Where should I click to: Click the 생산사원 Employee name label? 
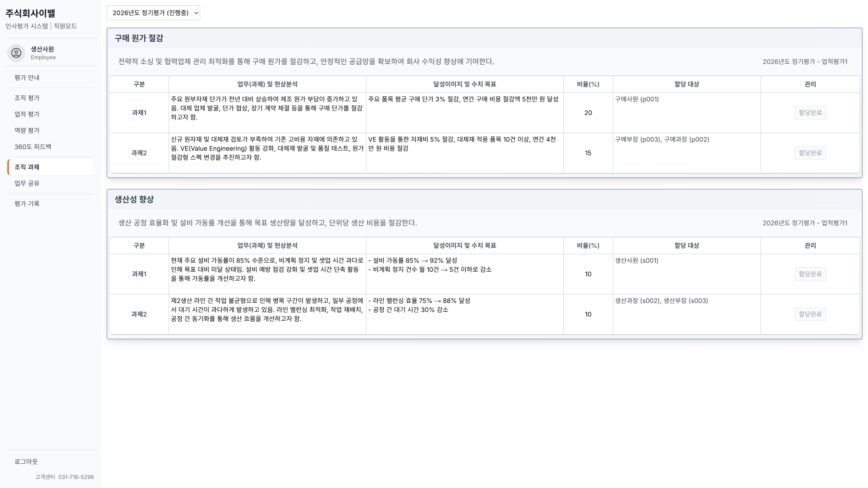(x=42, y=49)
